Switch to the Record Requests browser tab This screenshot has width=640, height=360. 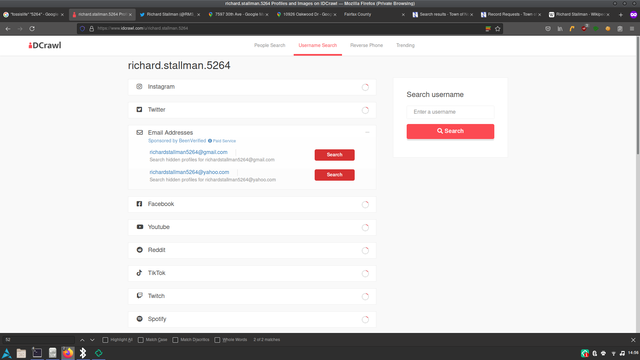pyautogui.click(x=511, y=14)
